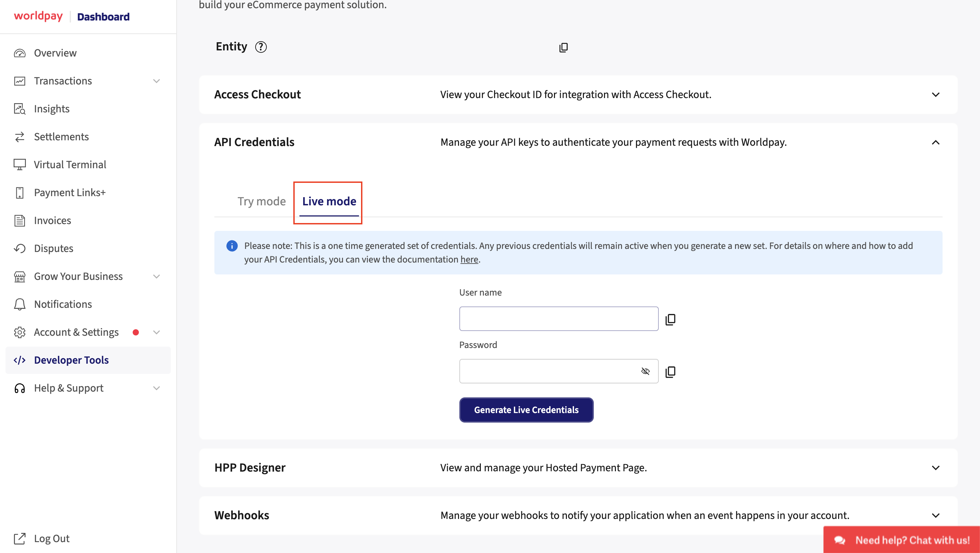Copy the Password field value

(670, 372)
